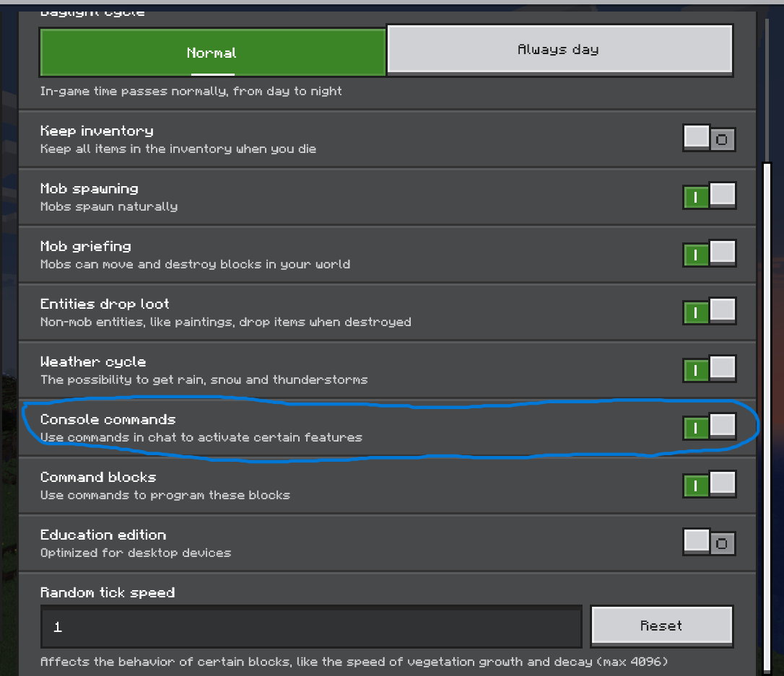Click the Mob griefing description text
This screenshot has height=676, width=784.
click(x=195, y=264)
